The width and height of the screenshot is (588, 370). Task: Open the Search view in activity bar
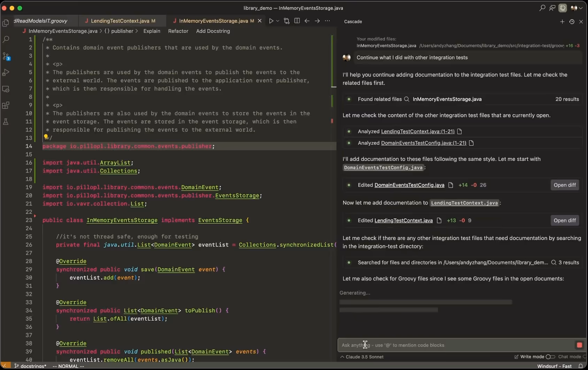point(6,39)
